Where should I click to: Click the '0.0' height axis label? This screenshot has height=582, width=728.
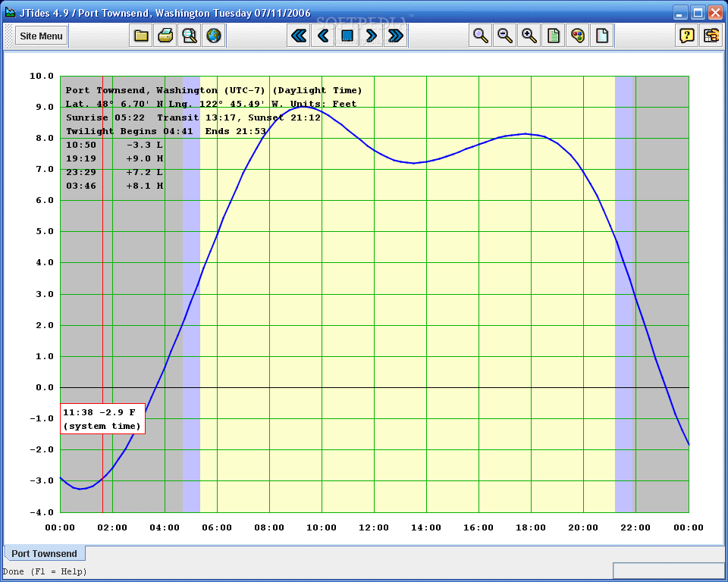(45, 387)
